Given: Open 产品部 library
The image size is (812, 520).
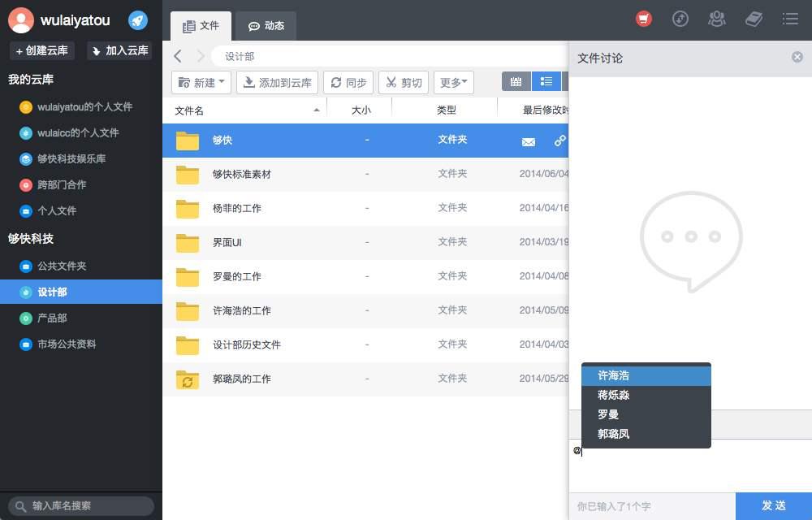Looking at the screenshot, I should coord(81,318).
